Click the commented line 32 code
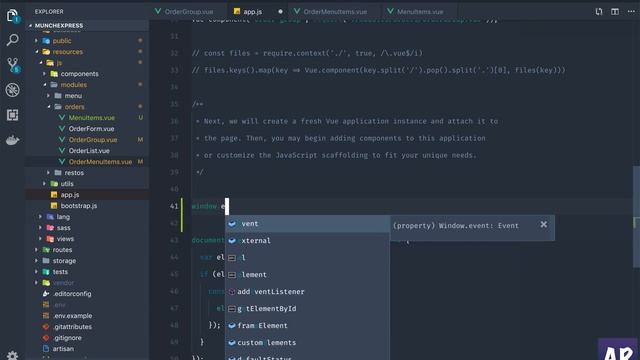640x360 pixels. 307,53
